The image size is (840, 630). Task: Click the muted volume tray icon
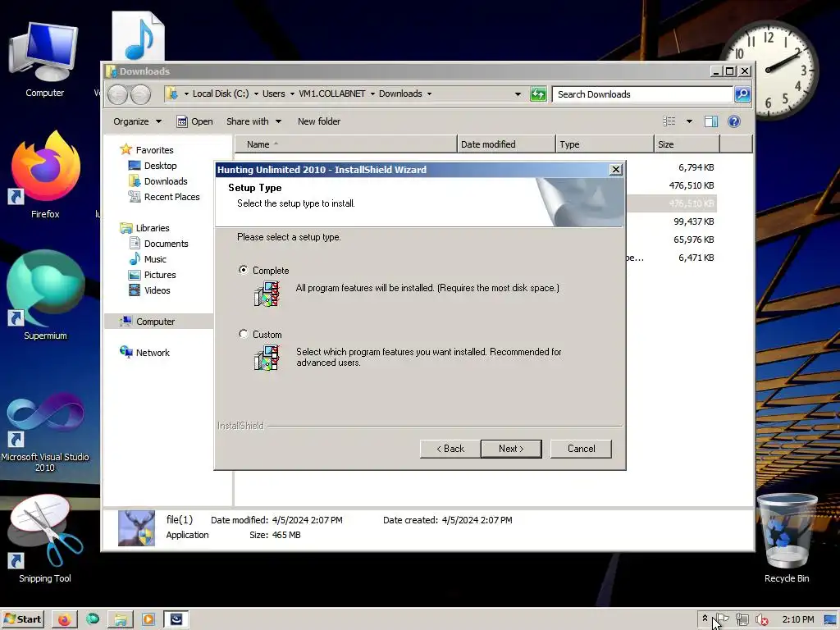click(762, 619)
